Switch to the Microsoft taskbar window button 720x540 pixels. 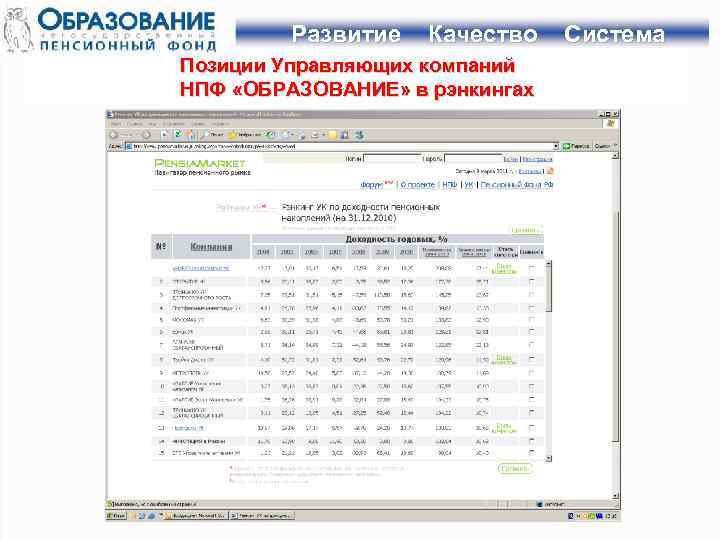click(195, 516)
